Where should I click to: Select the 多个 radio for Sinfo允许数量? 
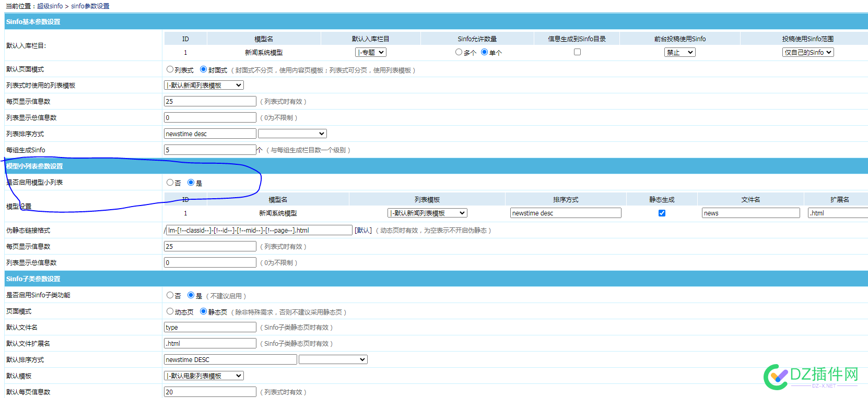click(459, 52)
